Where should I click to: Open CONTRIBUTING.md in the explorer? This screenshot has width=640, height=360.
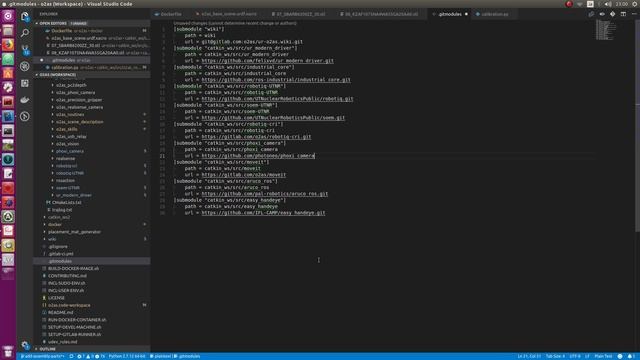[67, 276]
